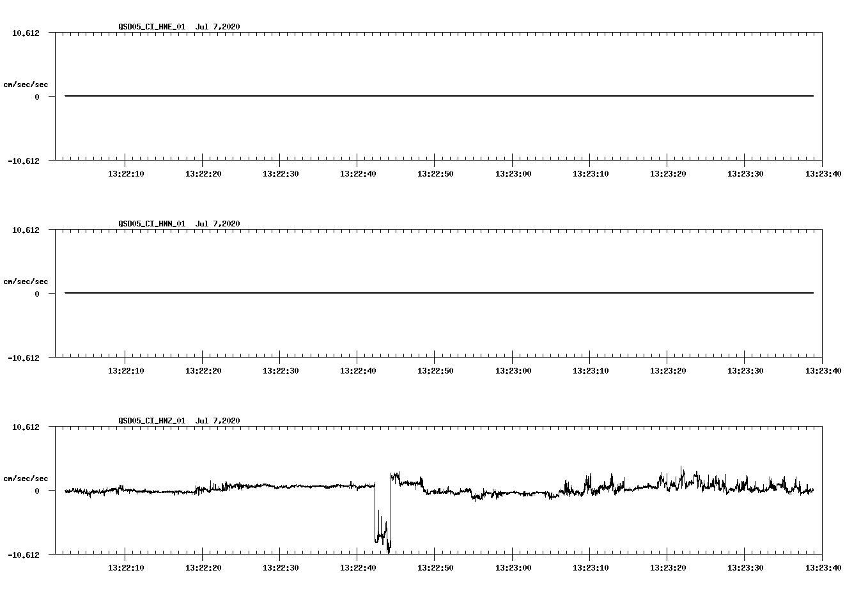868x591 pixels.
Task: Click the 10.612 upper limit on HNN plot
Action: click(x=26, y=230)
